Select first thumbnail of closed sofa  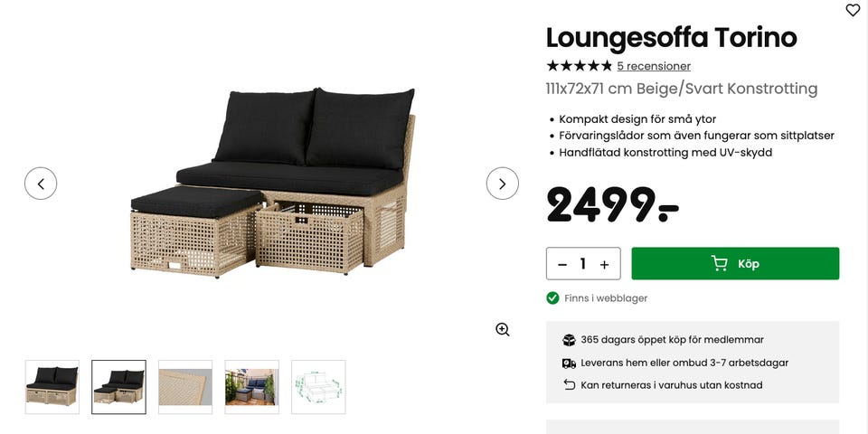click(52, 387)
